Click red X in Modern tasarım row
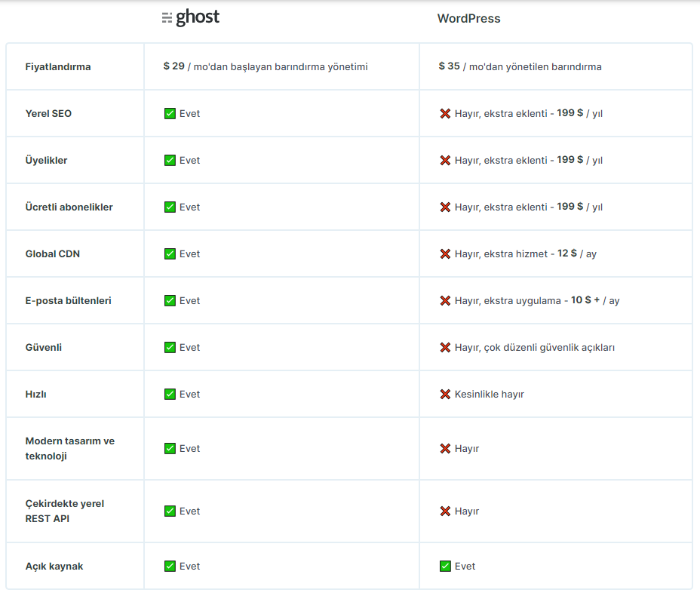Image resolution: width=700 pixels, height=596 pixels. click(445, 449)
